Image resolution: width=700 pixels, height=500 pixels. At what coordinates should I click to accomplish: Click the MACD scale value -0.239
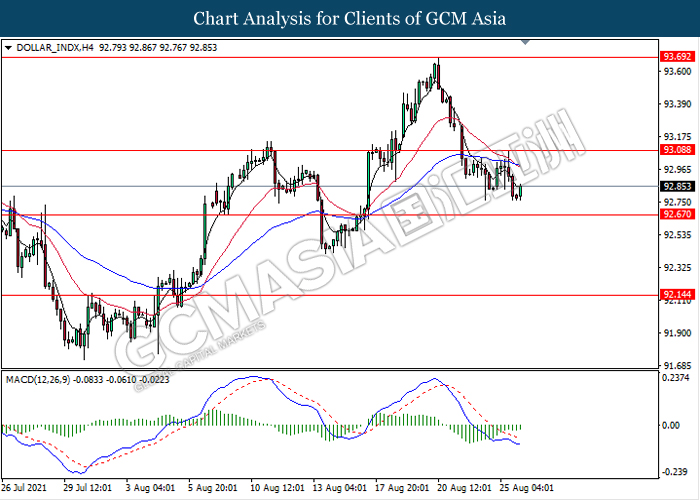click(674, 472)
